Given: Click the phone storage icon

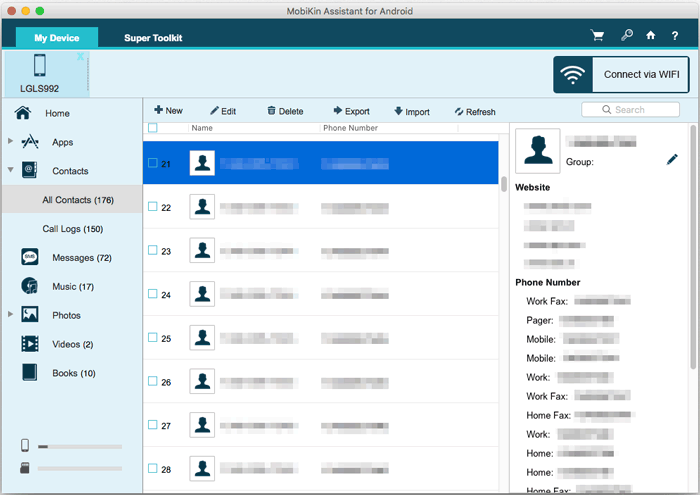Looking at the screenshot, I should 25,445.
